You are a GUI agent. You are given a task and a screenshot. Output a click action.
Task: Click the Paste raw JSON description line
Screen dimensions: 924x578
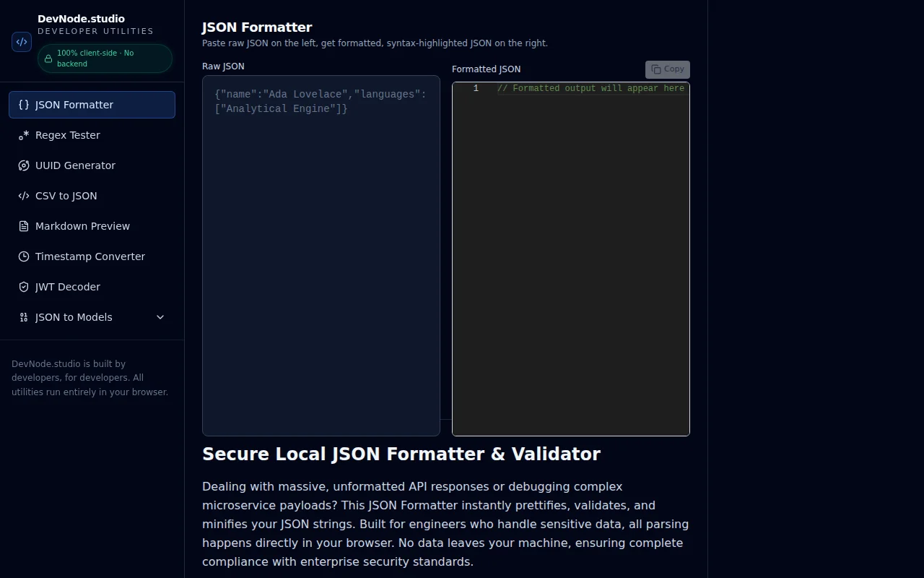point(375,43)
